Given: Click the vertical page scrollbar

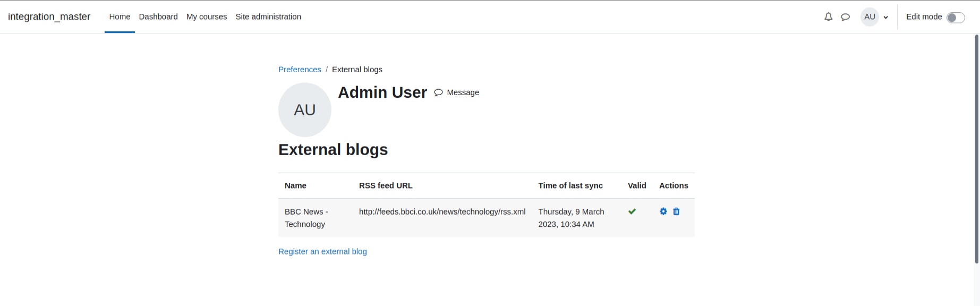Looking at the screenshot, I should [x=977, y=149].
